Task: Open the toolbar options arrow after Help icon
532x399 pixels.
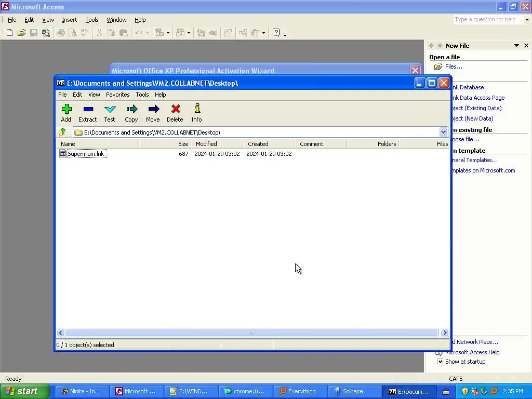Action: (x=285, y=35)
